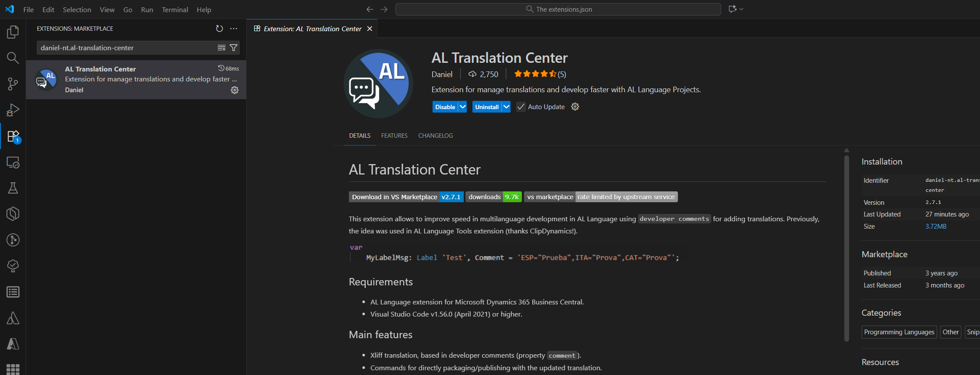Switch to the CHANGELOG tab
Screen dimensions: 980x375
coord(436,136)
